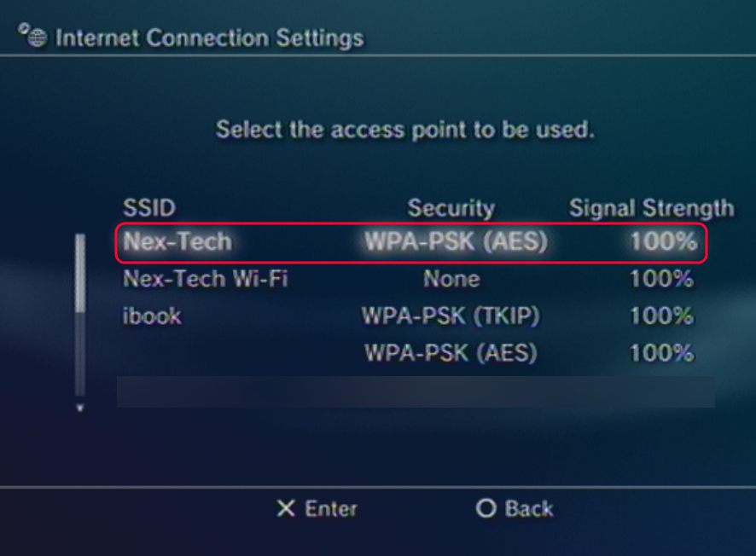756x556 pixels.
Task: Click the Signal Strength column header
Action: point(650,207)
